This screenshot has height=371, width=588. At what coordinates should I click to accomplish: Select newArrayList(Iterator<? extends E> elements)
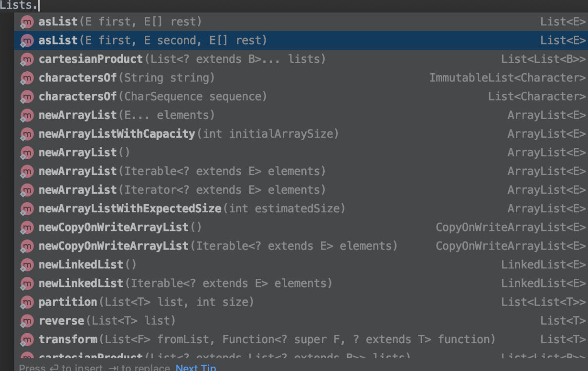click(x=182, y=190)
